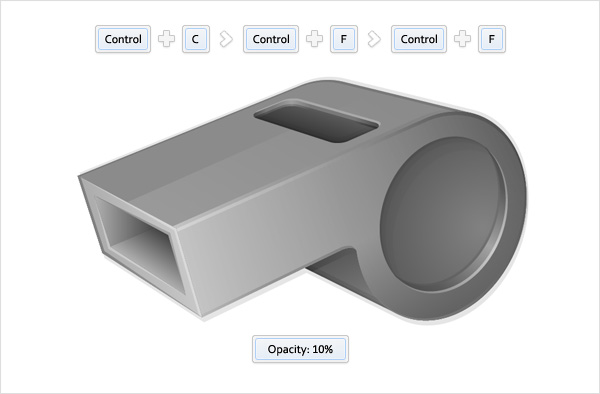600x394 pixels.
Task: Click the F key followed by a chevron
Action: pyautogui.click(x=344, y=39)
